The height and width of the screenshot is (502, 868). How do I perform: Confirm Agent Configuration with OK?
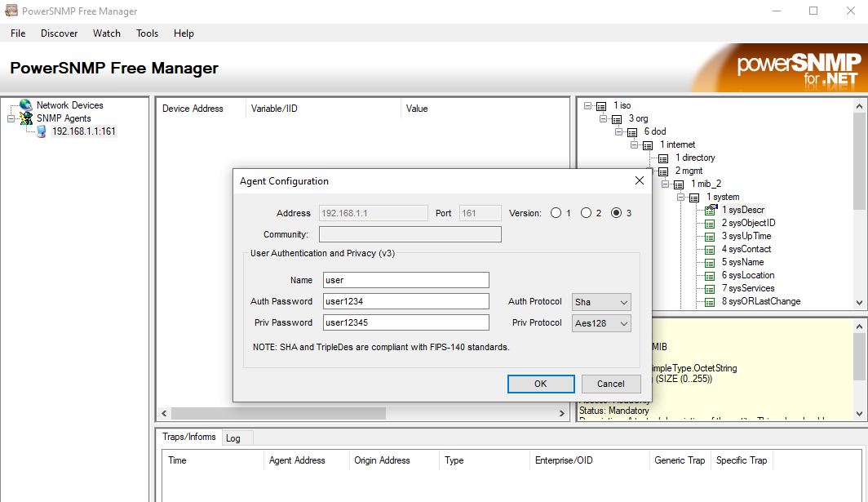[x=541, y=384]
